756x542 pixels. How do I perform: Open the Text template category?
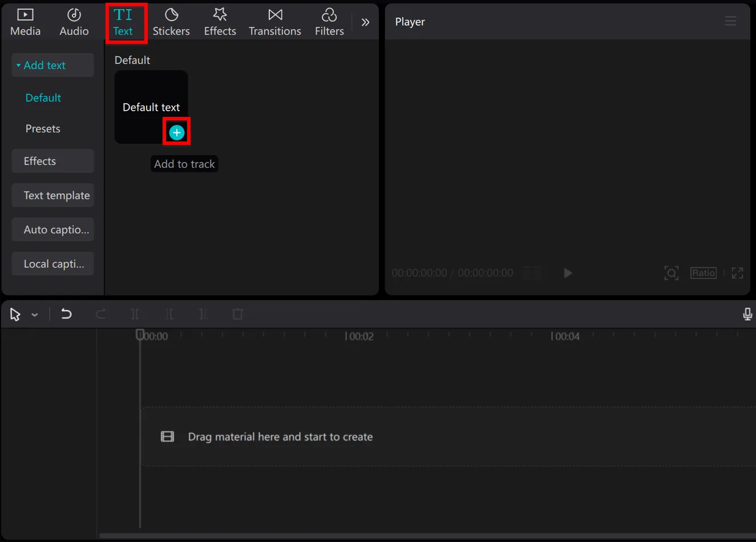[x=52, y=195]
